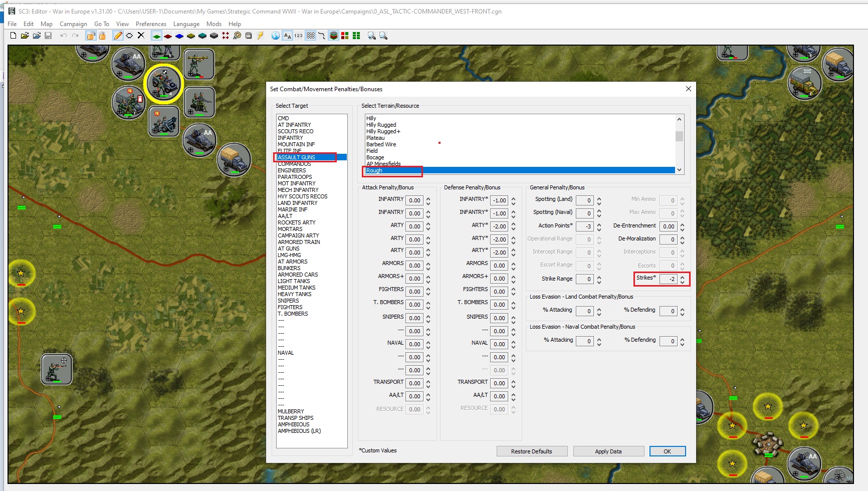
Task: Click the zoom out magnifier icon
Action: (383, 36)
